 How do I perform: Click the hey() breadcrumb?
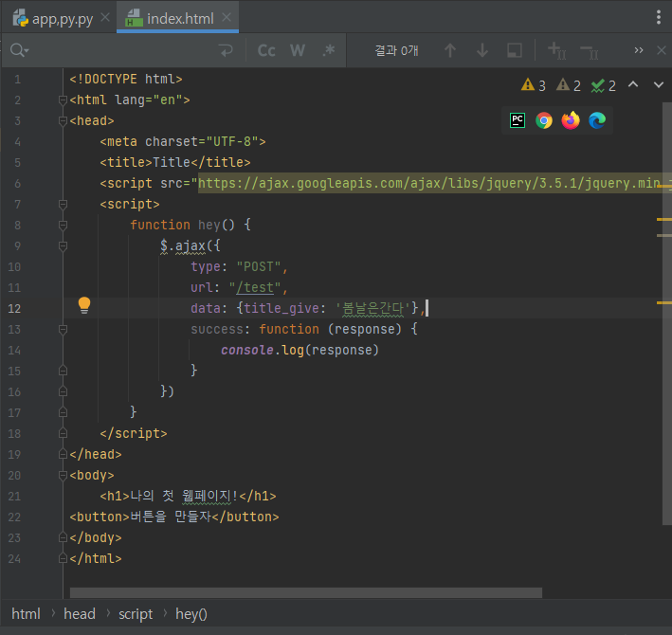click(x=191, y=614)
